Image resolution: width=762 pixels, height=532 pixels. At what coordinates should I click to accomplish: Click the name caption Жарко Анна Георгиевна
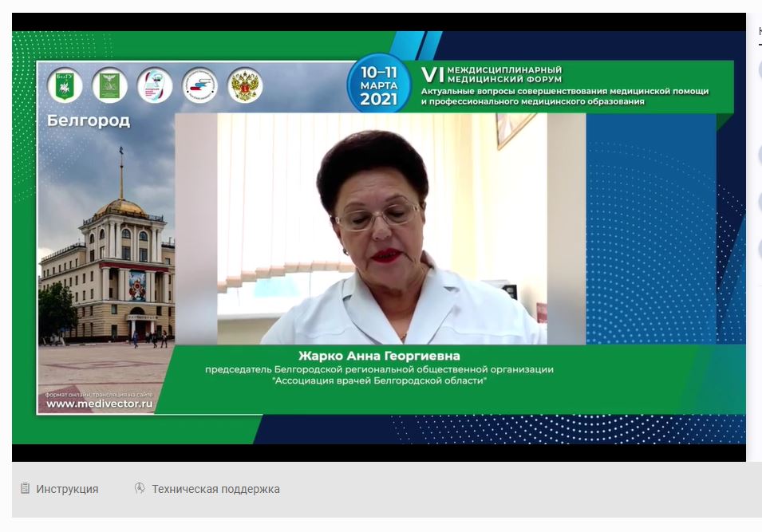tap(379, 356)
